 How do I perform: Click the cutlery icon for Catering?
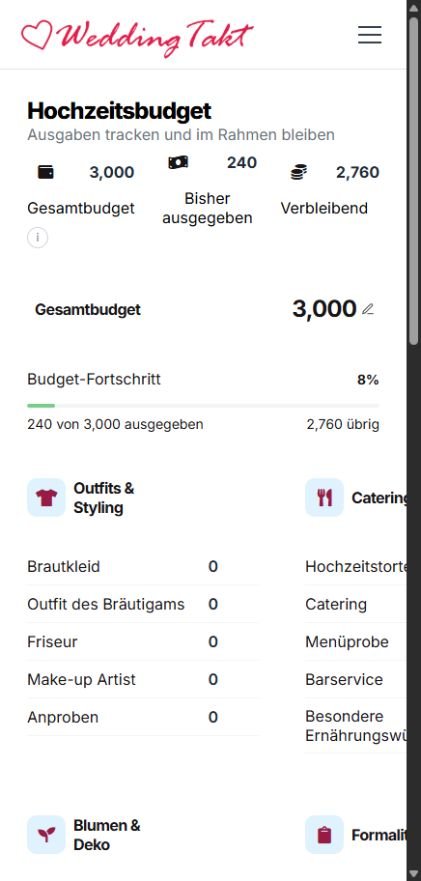(x=324, y=497)
